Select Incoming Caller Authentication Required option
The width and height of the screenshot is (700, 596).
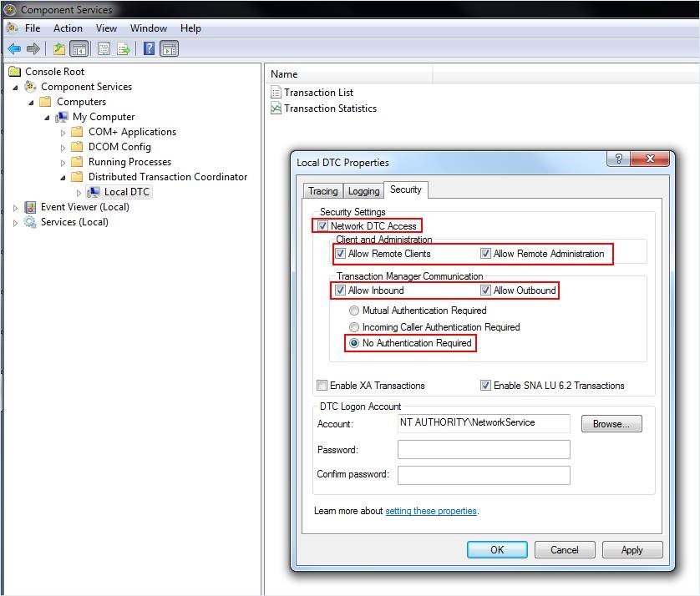click(x=354, y=327)
